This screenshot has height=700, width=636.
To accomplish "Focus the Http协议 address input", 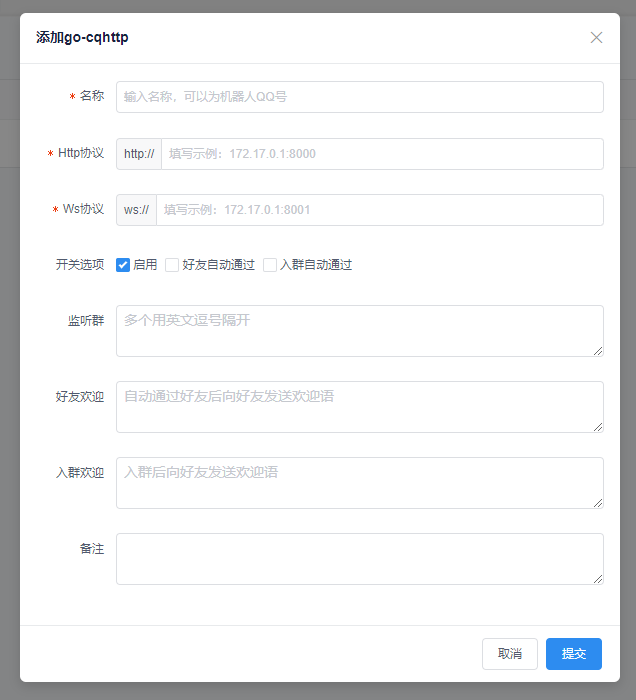I will (382, 154).
